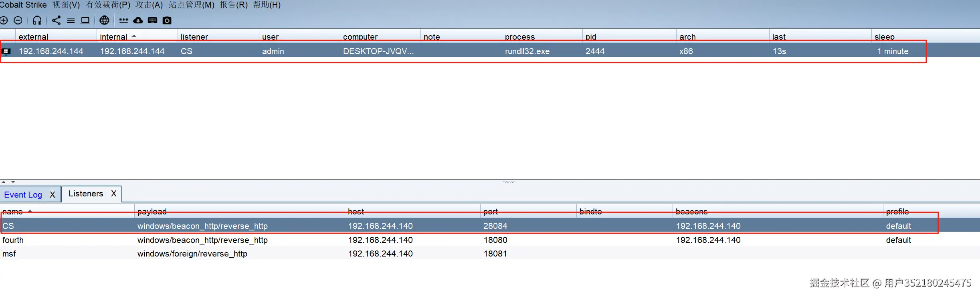980x297 pixels.
Task: Click port value 18081
Action: tap(495, 254)
